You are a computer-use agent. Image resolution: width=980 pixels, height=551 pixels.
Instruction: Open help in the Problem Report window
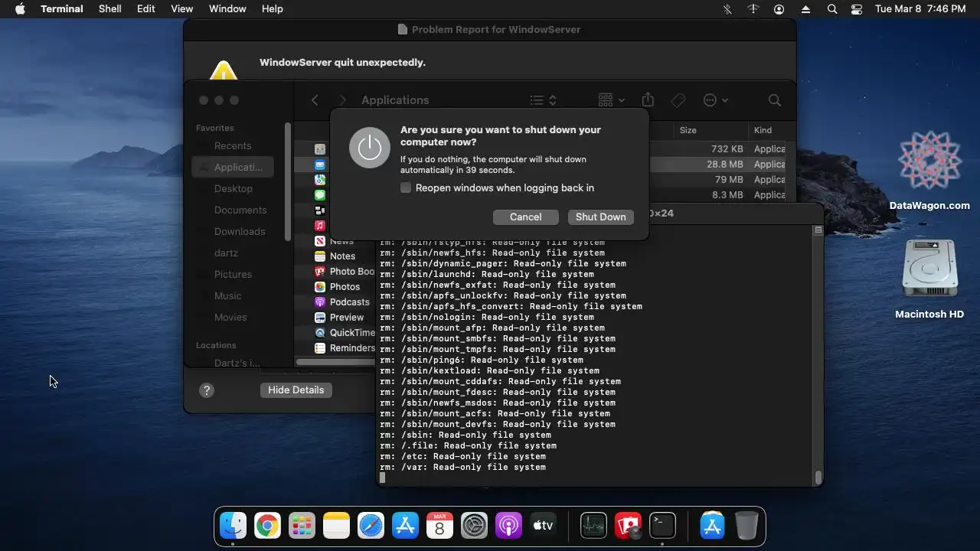(x=206, y=390)
